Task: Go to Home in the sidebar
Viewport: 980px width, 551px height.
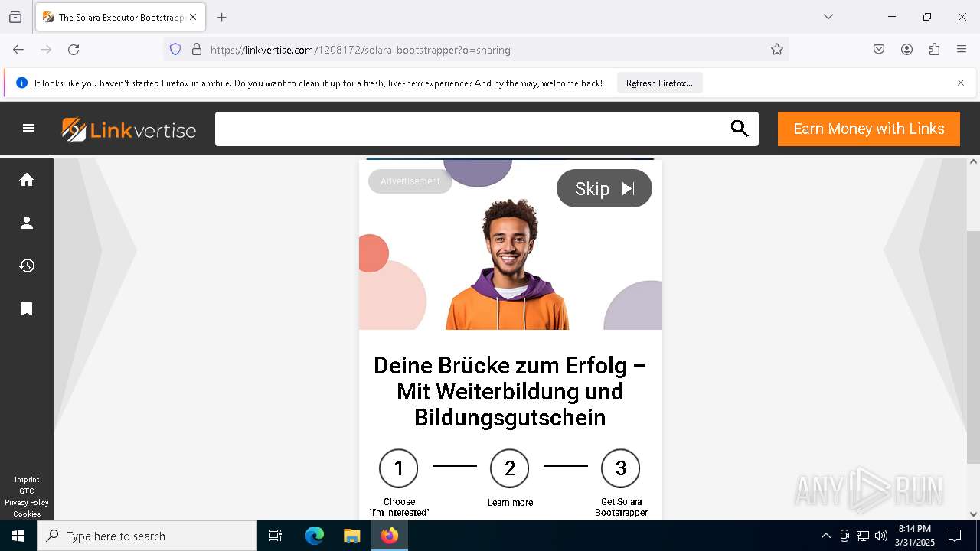Action: 27,180
